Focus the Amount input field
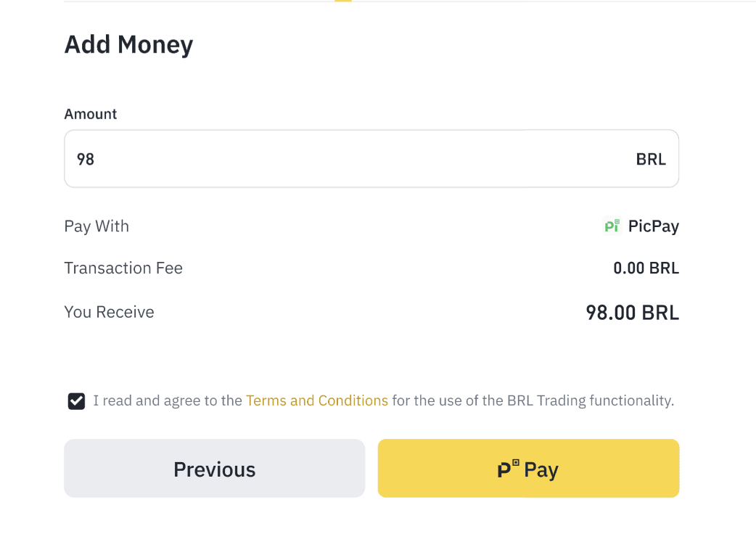 pos(348,159)
